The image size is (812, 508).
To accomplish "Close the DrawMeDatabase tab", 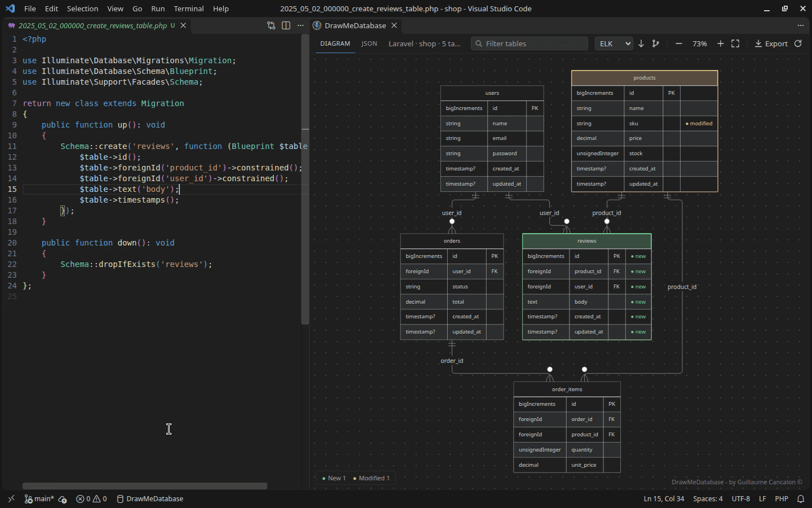I will tap(394, 25).
